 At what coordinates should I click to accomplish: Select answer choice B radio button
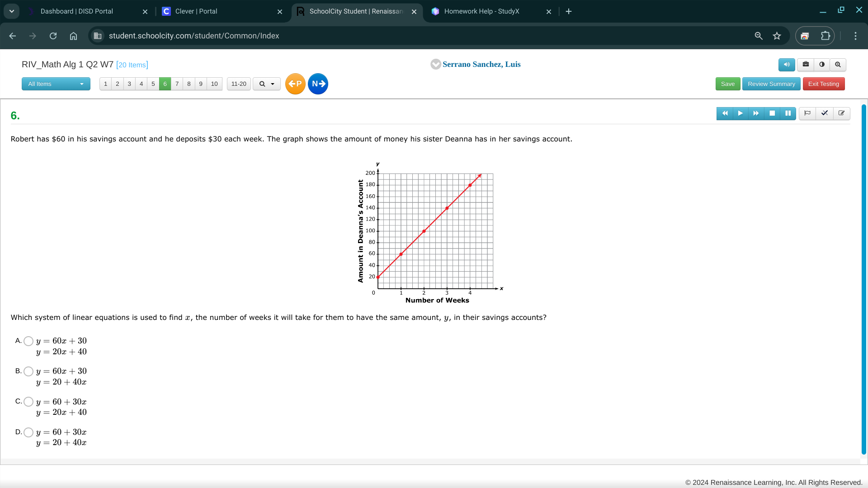pyautogui.click(x=28, y=371)
